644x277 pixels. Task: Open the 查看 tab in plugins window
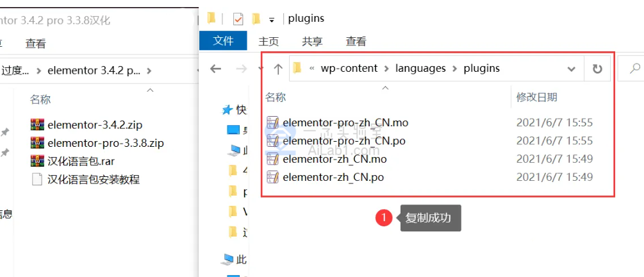[x=356, y=41]
